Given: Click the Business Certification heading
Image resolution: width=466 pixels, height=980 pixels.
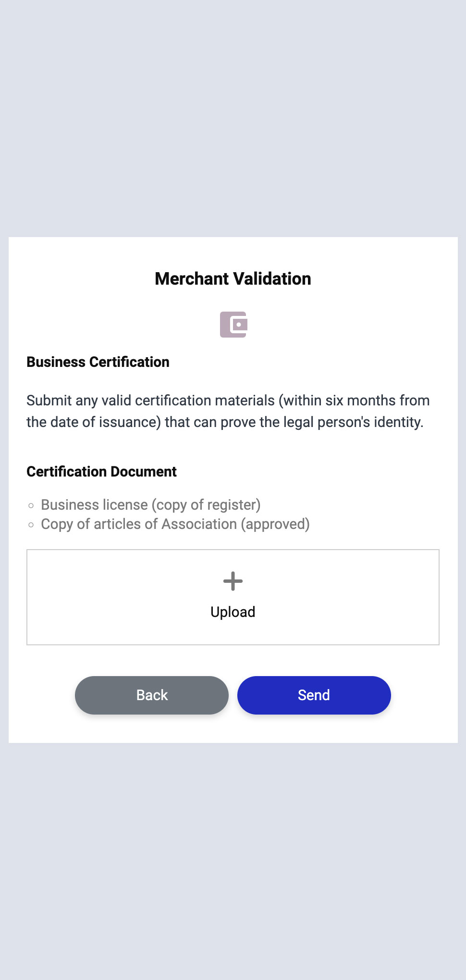Looking at the screenshot, I should click(x=98, y=362).
